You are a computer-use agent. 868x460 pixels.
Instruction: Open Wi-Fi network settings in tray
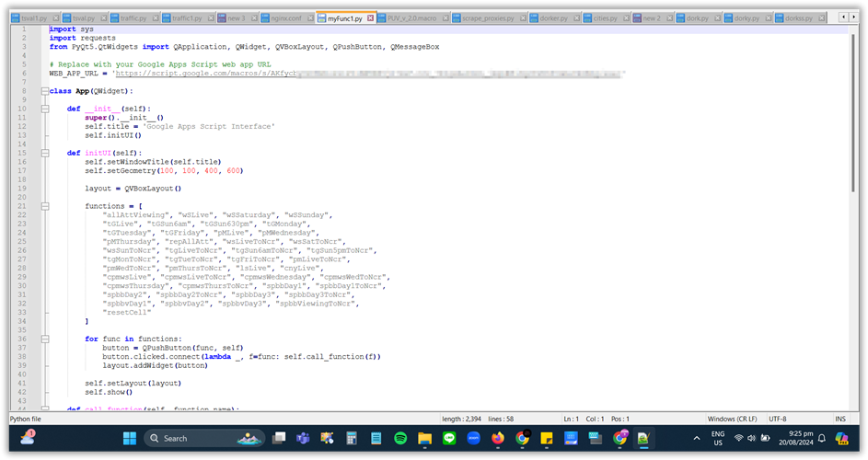(738, 439)
